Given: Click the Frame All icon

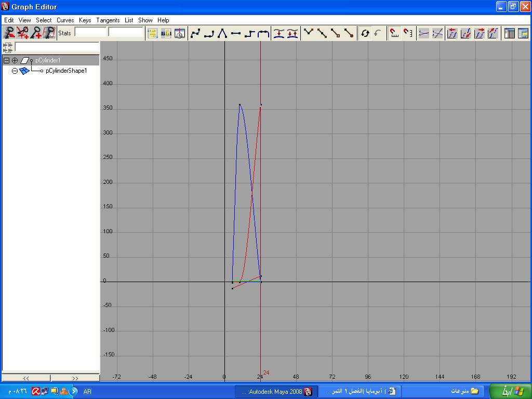Looking at the screenshot, I should 153,33.
